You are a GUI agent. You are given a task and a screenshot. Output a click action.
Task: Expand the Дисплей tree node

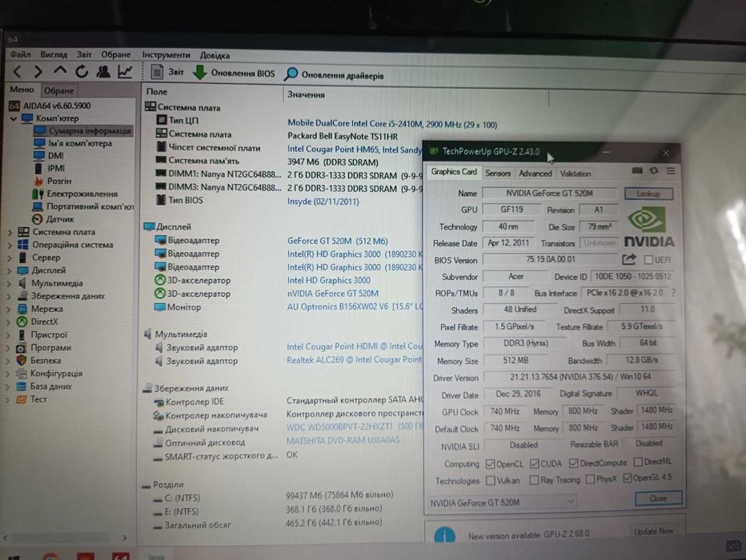(x=9, y=271)
